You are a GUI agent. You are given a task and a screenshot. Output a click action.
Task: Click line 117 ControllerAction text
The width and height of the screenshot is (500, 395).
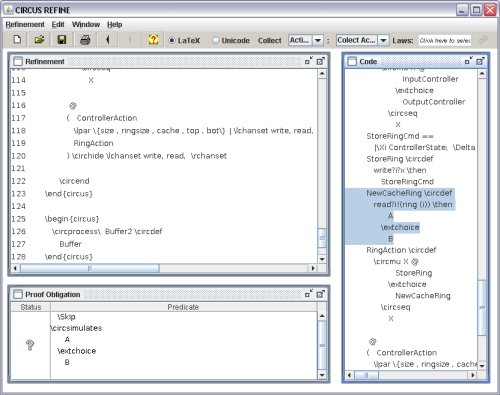(x=107, y=118)
